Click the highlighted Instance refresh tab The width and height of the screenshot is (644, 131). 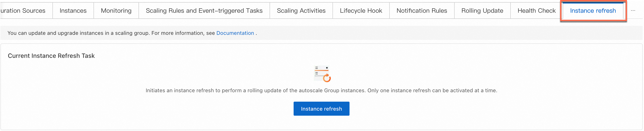[x=593, y=11]
